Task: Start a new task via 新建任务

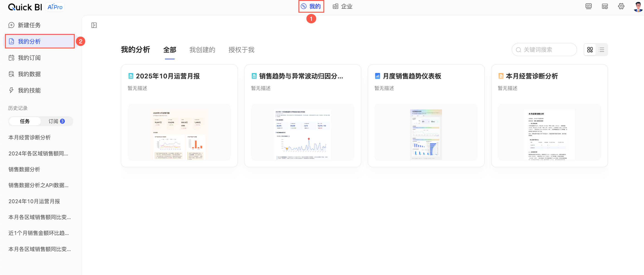Action: 40,25
